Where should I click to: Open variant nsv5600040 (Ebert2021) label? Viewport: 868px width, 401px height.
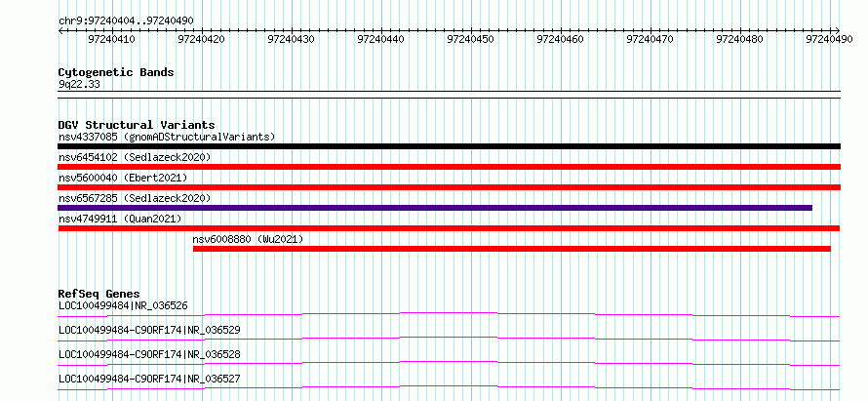(x=123, y=178)
